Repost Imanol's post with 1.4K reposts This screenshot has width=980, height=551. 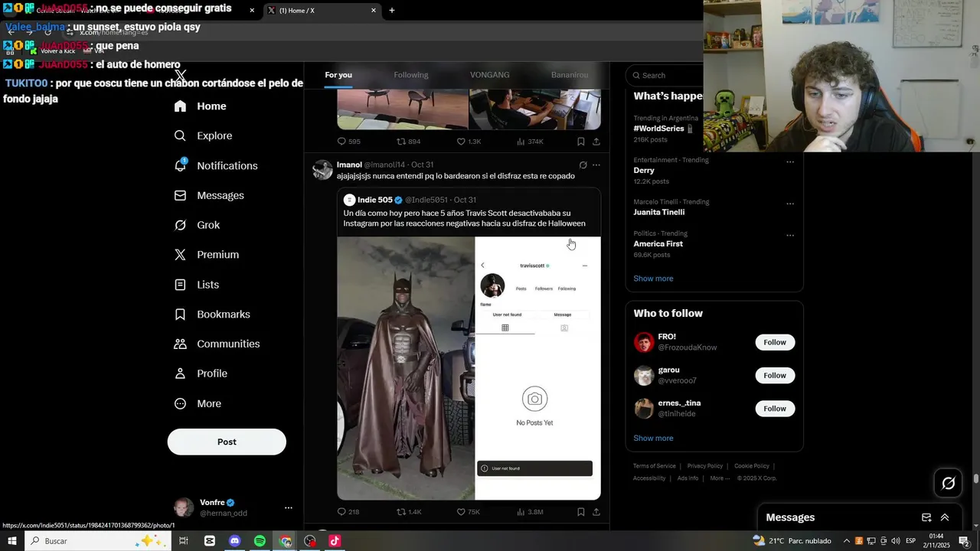[x=409, y=512]
